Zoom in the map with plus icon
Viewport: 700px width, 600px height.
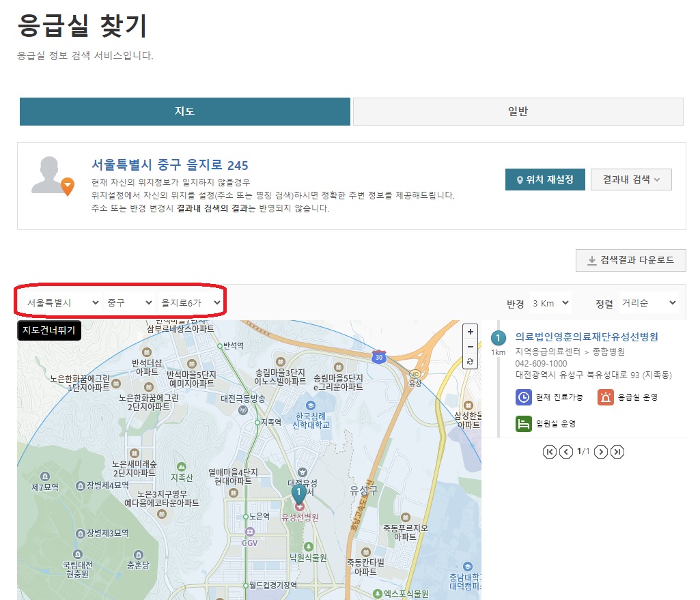[470, 332]
